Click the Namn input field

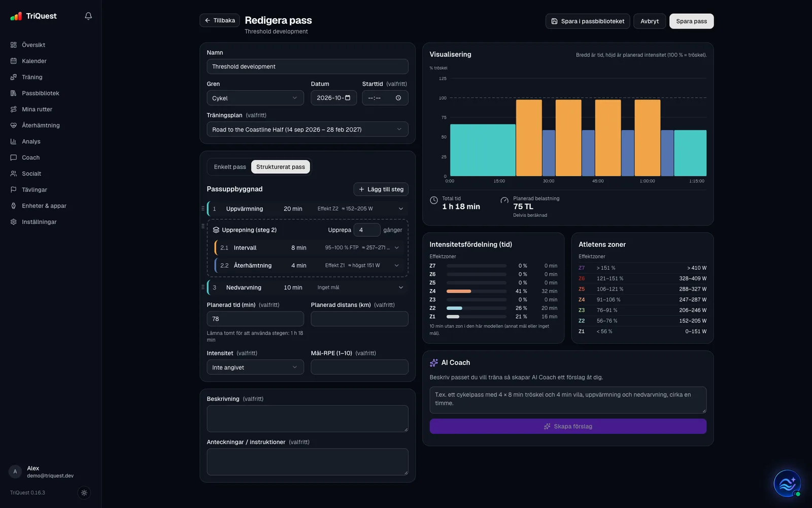(x=308, y=67)
